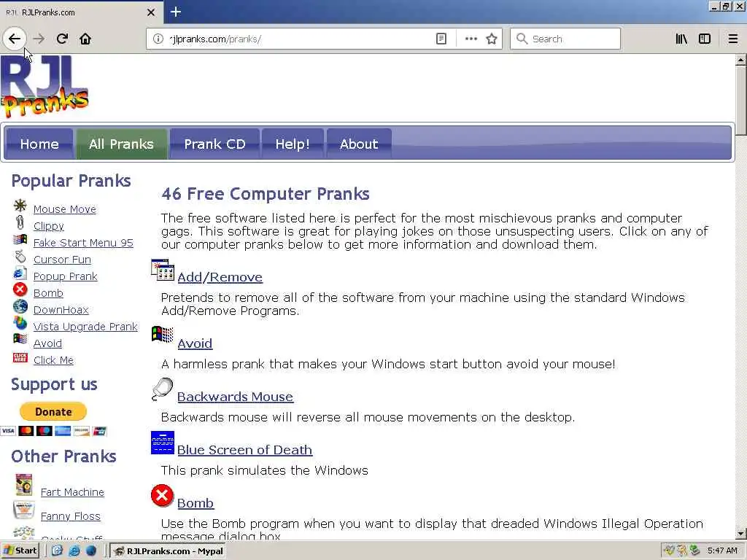
Task: Show sidebars toolbar icon
Action: (705, 39)
